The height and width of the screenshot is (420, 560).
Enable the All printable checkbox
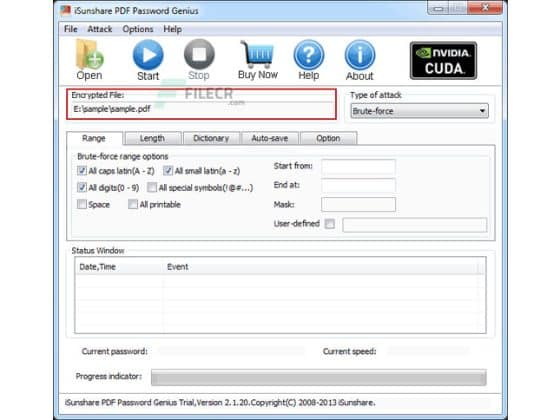pyautogui.click(x=133, y=204)
